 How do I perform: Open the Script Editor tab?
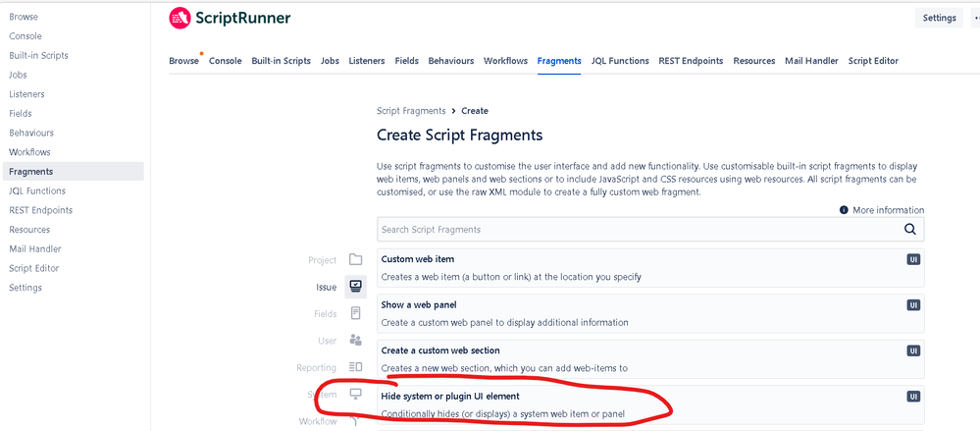pos(873,61)
